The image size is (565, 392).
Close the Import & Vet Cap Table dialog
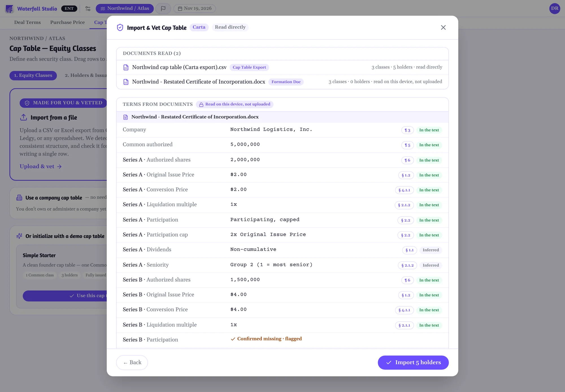click(443, 27)
